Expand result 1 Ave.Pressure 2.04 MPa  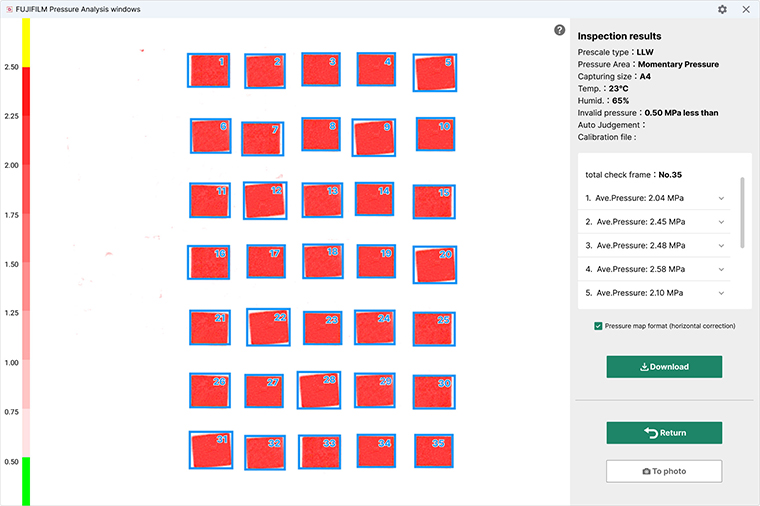click(721, 197)
